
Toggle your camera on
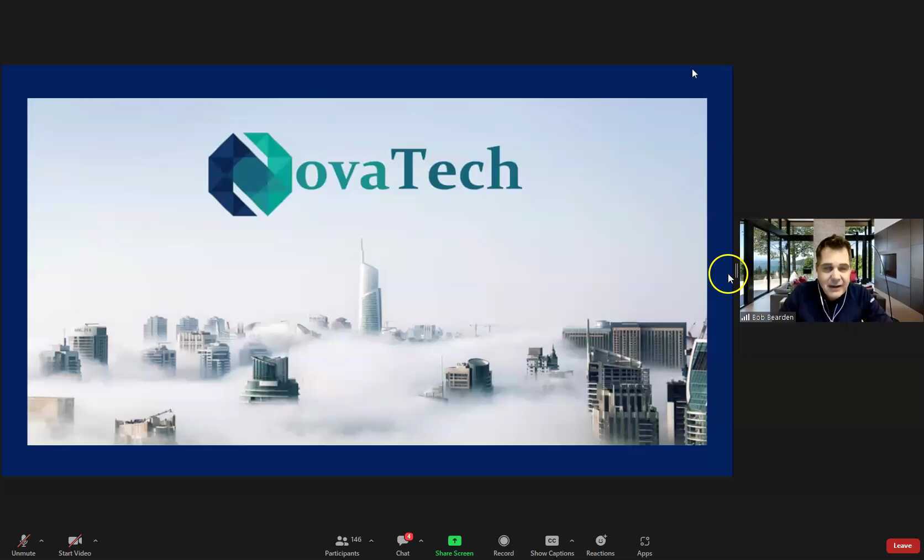tap(75, 545)
